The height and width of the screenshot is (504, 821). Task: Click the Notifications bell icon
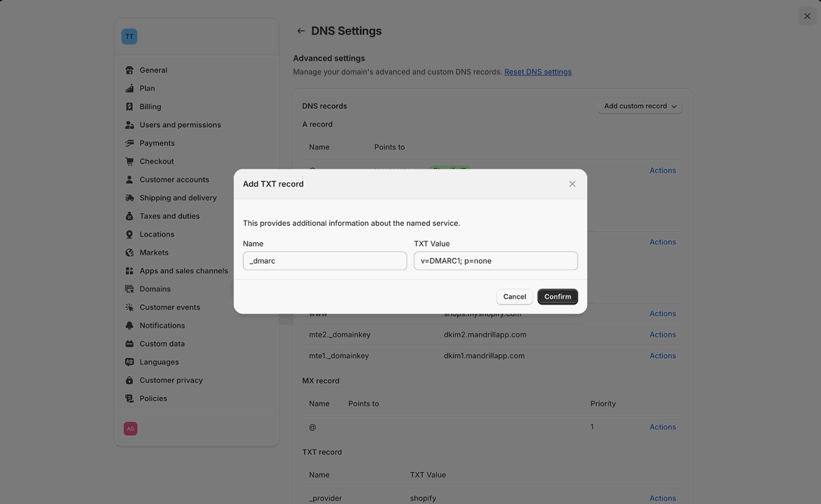(130, 326)
